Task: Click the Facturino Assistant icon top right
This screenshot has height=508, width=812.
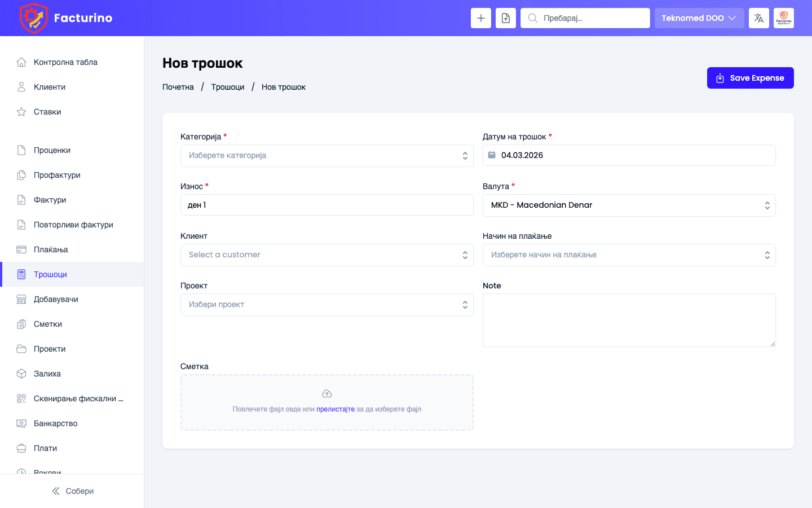Action: (783, 17)
